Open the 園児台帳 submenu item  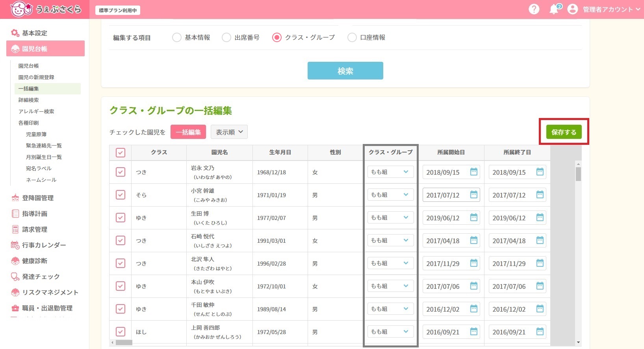coord(28,66)
